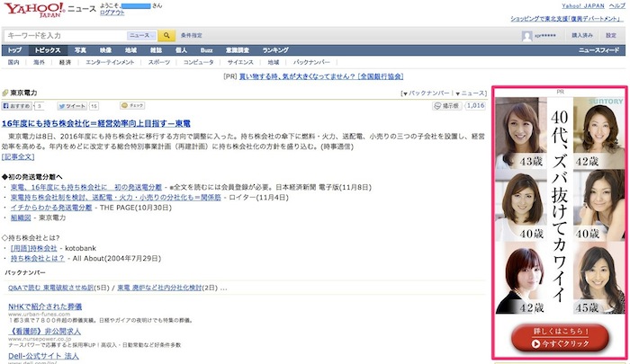Screen dimensions: 630x364
Task: Open the 組織図 link
Action: click(x=21, y=218)
